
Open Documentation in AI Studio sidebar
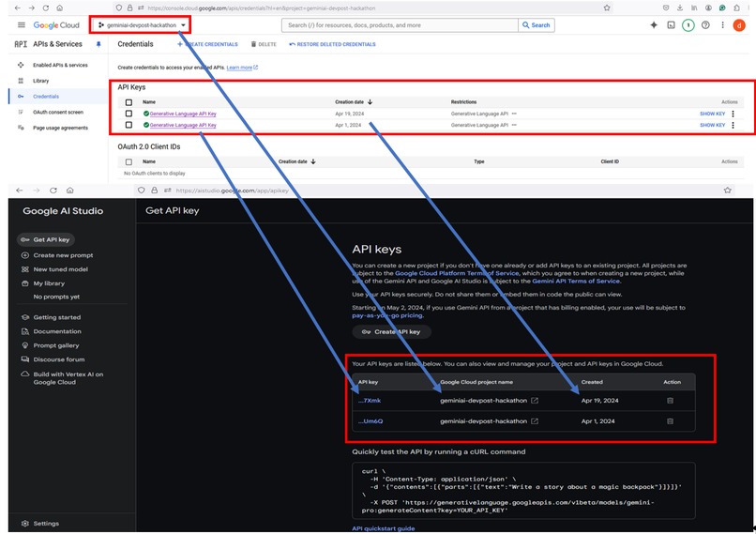(x=57, y=331)
